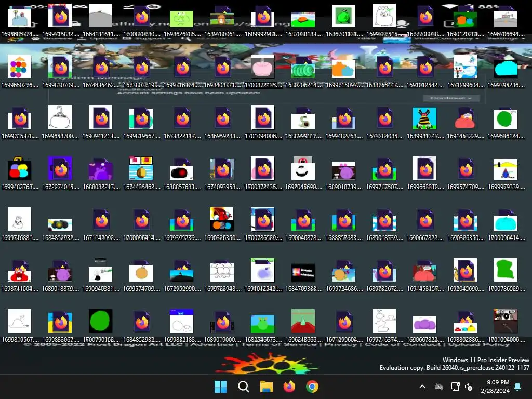This screenshot has width=532, height=399.
Task: Select desktop file 1690046878
Action: coord(303,224)
